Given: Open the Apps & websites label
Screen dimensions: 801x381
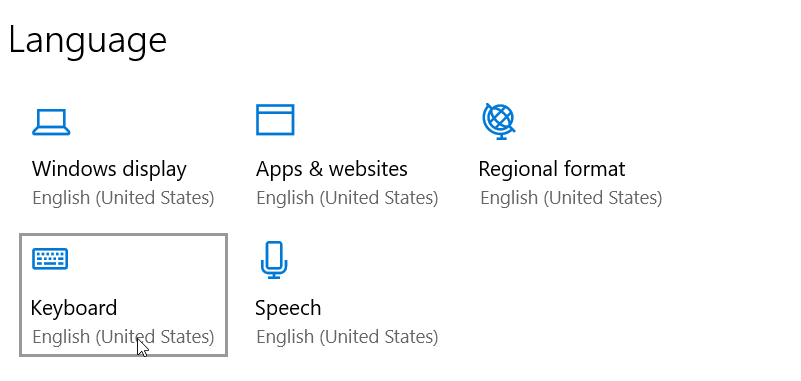Looking at the screenshot, I should pyautogui.click(x=332, y=169).
